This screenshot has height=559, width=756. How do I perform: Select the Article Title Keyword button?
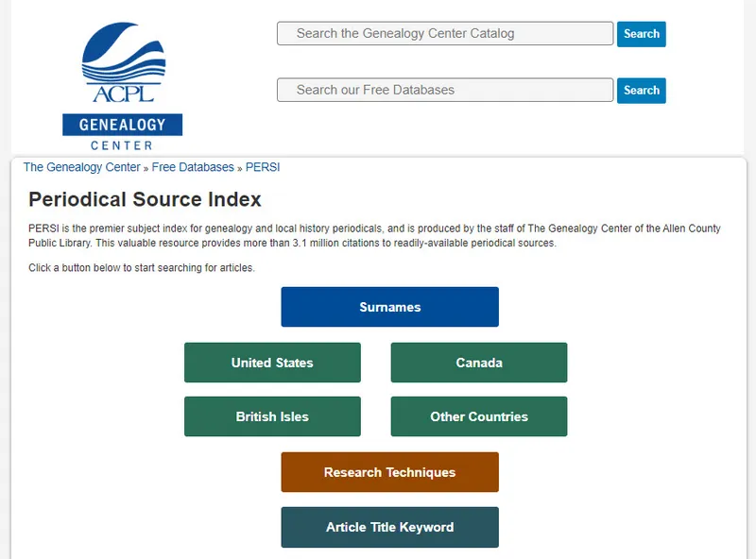point(390,527)
